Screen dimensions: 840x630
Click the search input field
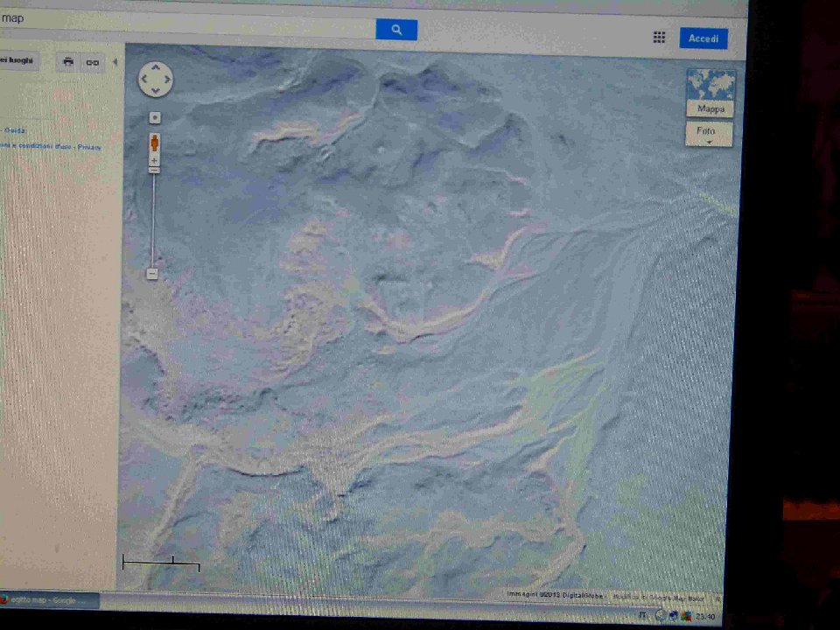(187, 24)
